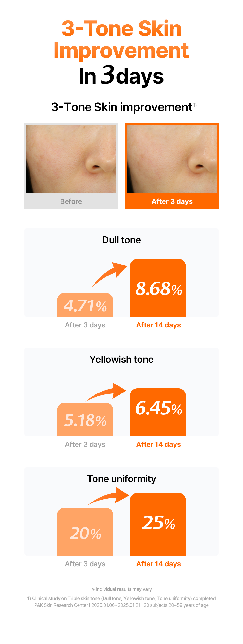Click the P&K Skin Research Center footnote
The width and height of the screenshot is (243, 644).
coord(121,605)
